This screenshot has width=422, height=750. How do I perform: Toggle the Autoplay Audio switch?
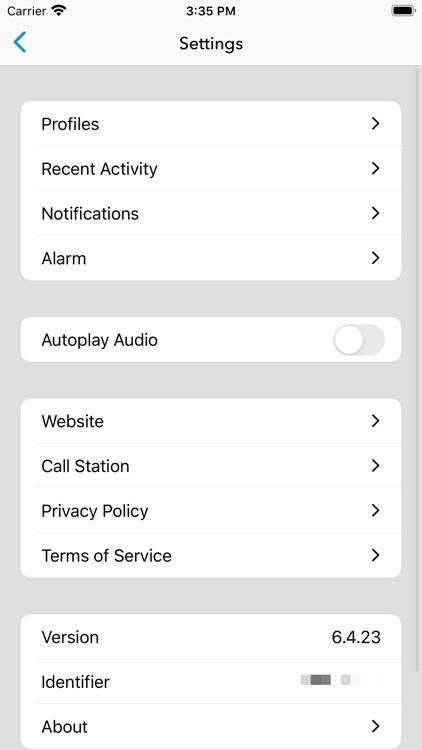coord(359,340)
